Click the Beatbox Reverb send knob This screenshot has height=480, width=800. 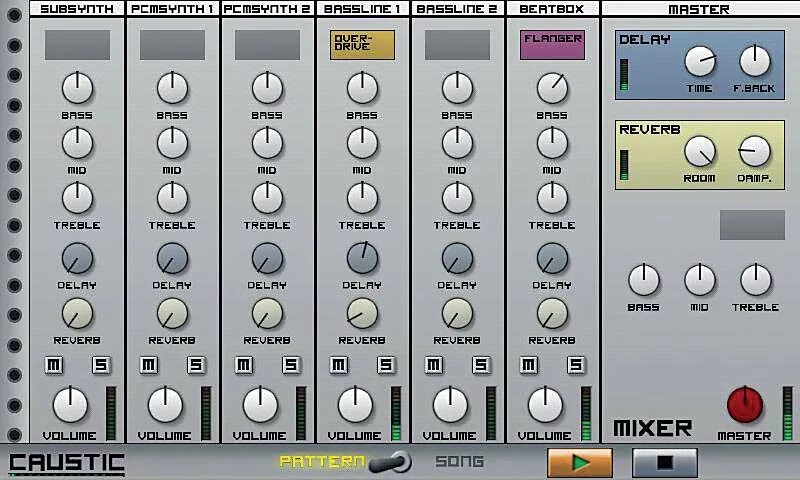(552, 313)
